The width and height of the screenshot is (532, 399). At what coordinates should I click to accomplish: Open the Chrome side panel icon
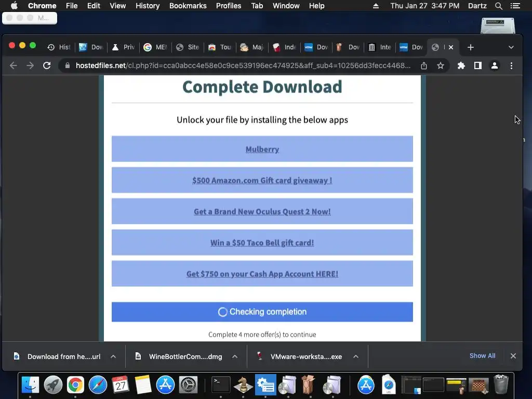(478, 65)
